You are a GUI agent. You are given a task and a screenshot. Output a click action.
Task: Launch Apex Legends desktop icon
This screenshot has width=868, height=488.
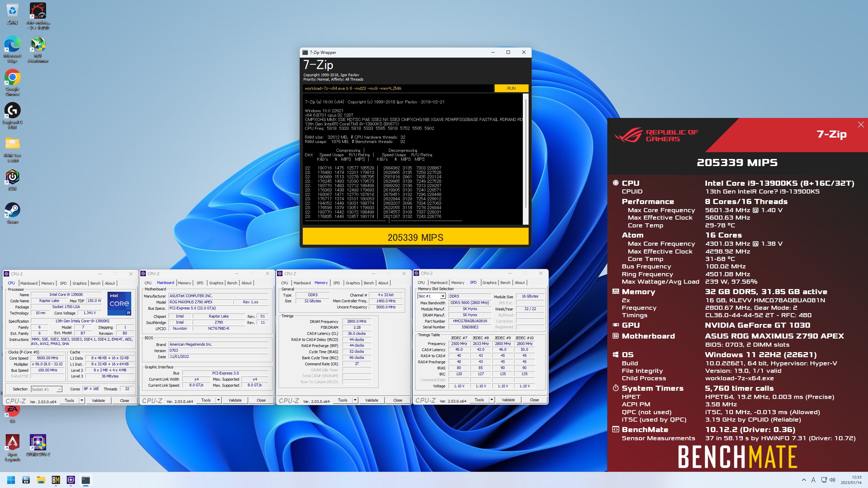point(13,447)
